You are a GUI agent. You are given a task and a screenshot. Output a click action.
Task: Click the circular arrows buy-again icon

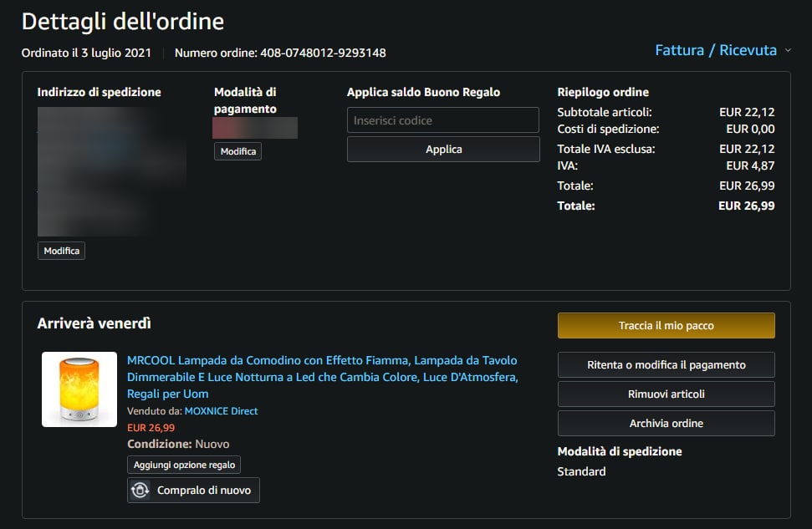(140, 491)
